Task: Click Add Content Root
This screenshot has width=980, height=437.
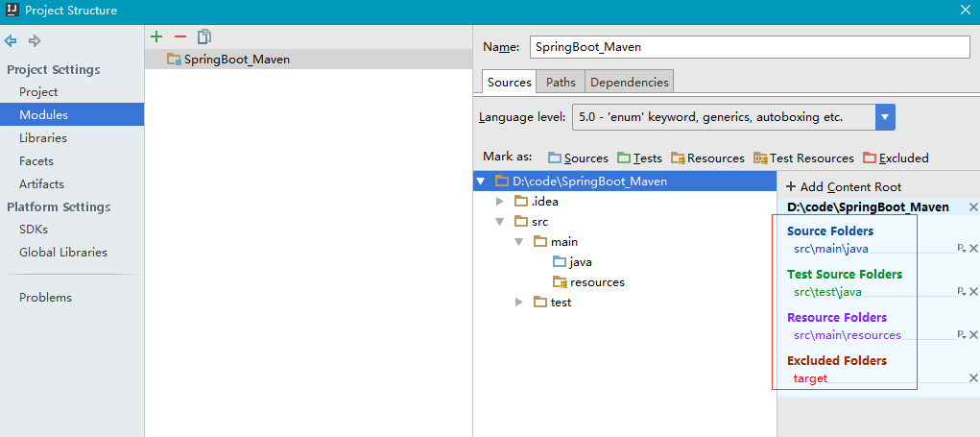Action: 844,187
